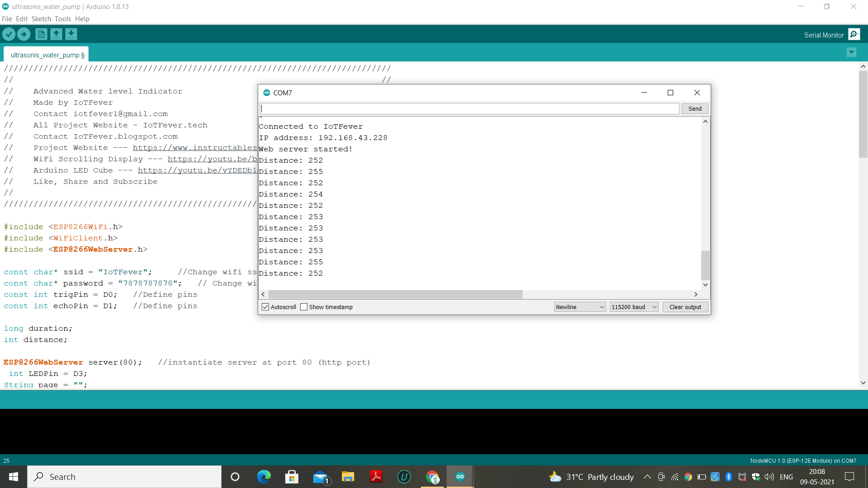This screenshot has width=868, height=488.
Task: Click the Wi-Fi network tray icon
Action: [x=675, y=477]
